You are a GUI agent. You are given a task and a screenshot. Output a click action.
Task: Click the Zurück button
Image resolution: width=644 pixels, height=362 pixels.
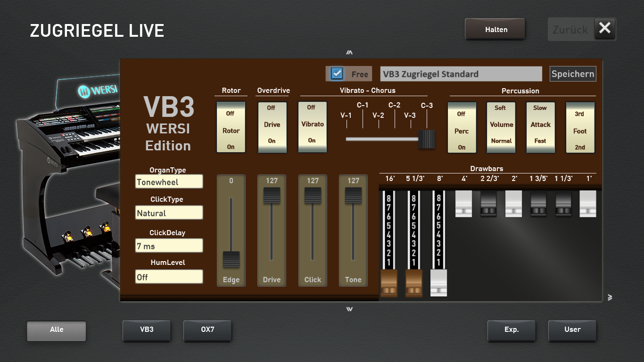[x=570, y=29]
